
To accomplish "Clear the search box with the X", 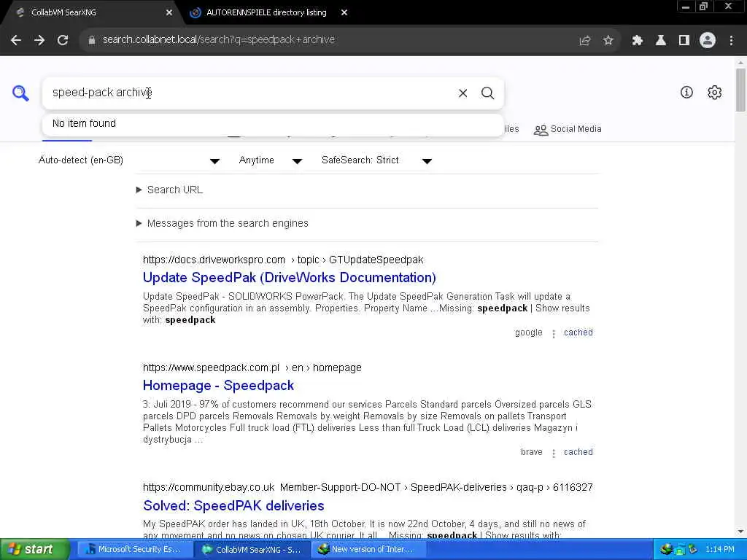I will coord(462,93).
